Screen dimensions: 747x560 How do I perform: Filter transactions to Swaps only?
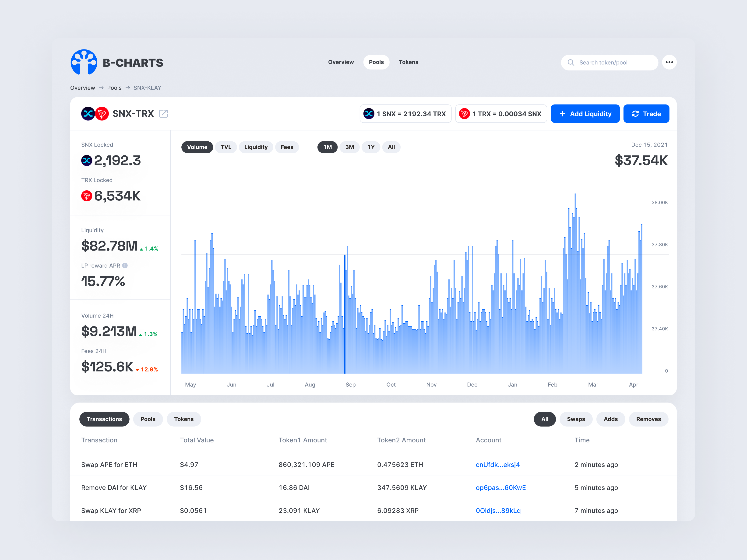click(x=576, y=419)
